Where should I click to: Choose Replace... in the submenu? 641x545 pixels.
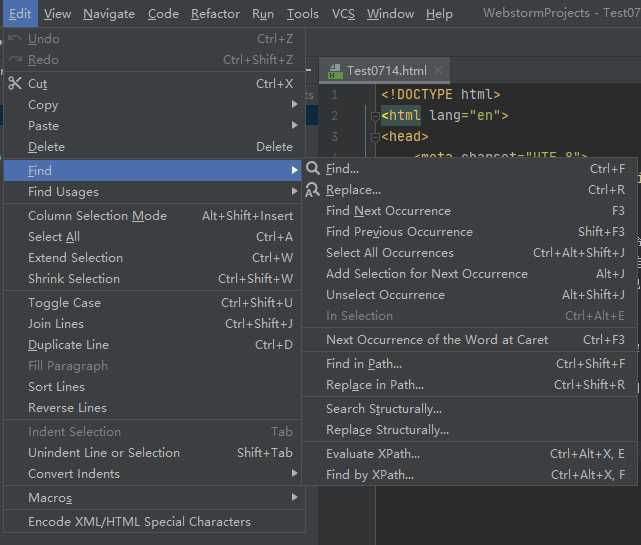tap(470, 190)
